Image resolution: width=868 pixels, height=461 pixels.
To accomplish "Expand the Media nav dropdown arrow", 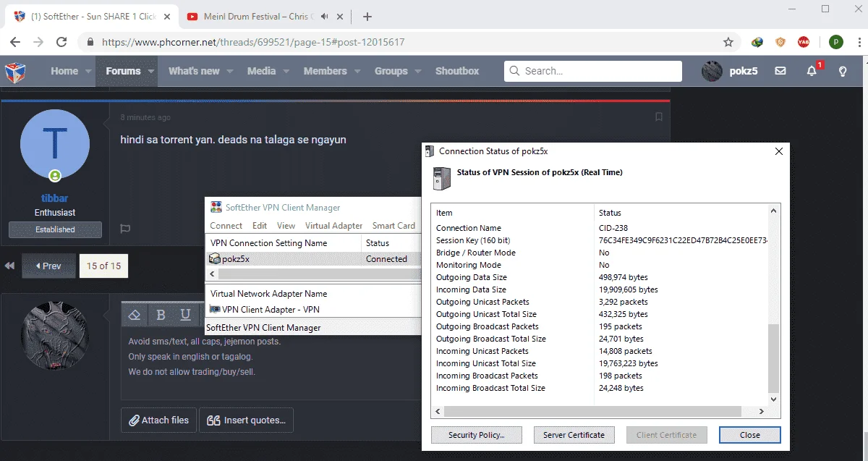I will coord(286,72).
